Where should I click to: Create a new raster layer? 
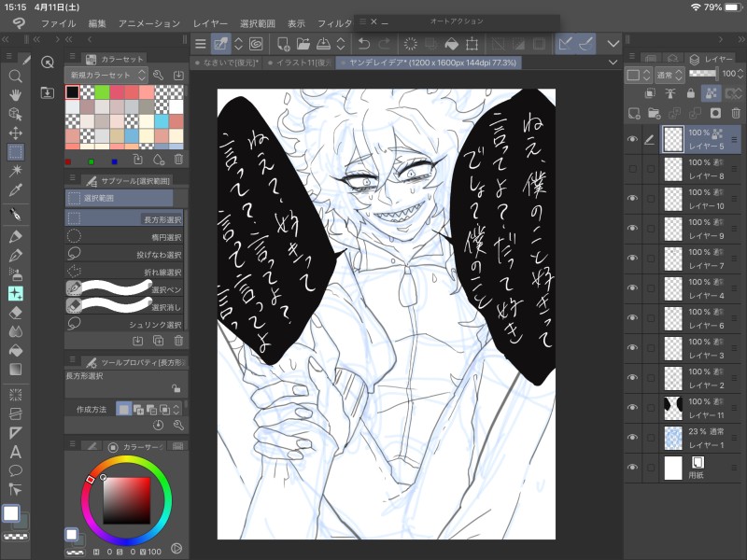tap(634, 113)
